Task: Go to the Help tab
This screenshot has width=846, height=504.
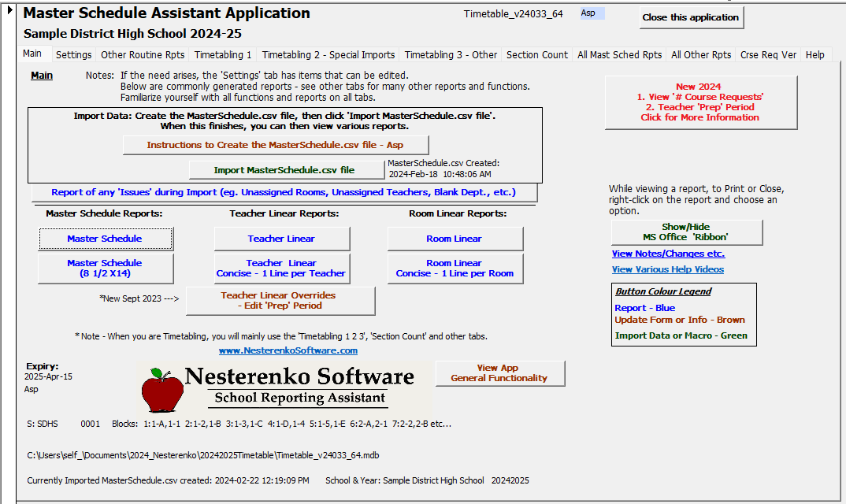Action: 814,55
